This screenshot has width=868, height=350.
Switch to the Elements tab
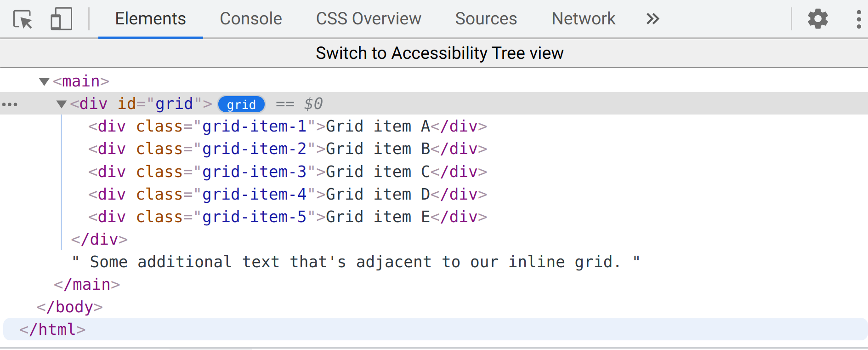151,19
